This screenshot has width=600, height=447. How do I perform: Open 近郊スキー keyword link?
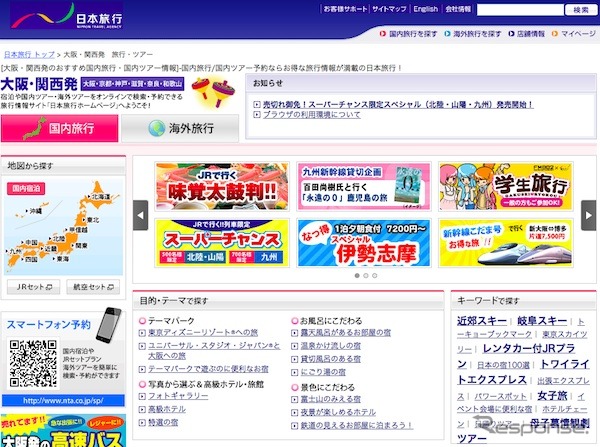click(x=482, y=321)
